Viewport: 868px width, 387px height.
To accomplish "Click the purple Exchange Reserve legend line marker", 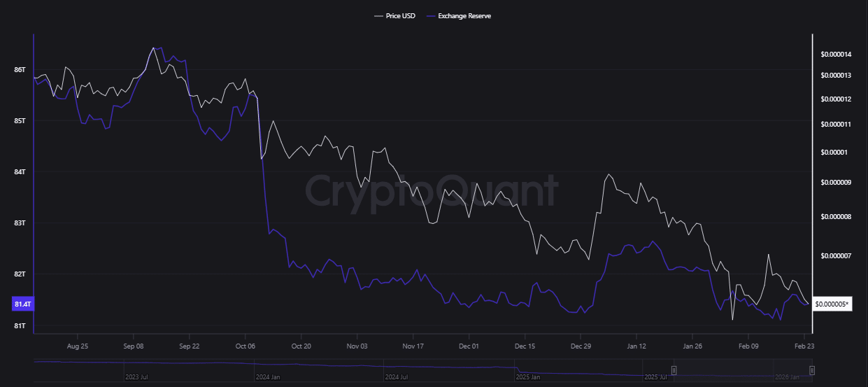I will click(x=431, y=15).
